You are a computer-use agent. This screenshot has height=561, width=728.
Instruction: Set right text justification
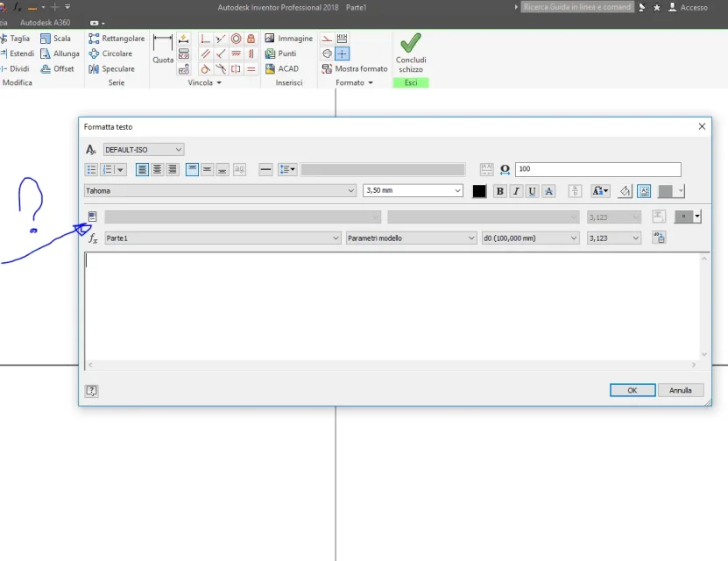(173, 169)
